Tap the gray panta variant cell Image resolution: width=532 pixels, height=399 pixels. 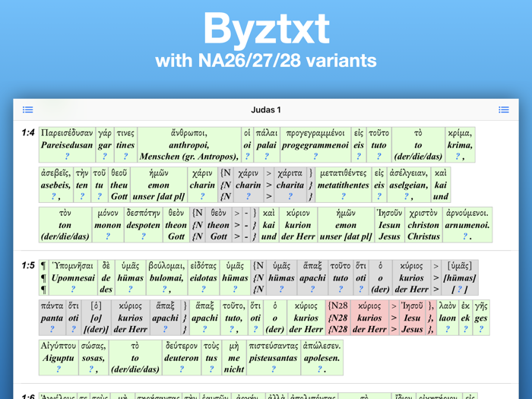point(52,318)
